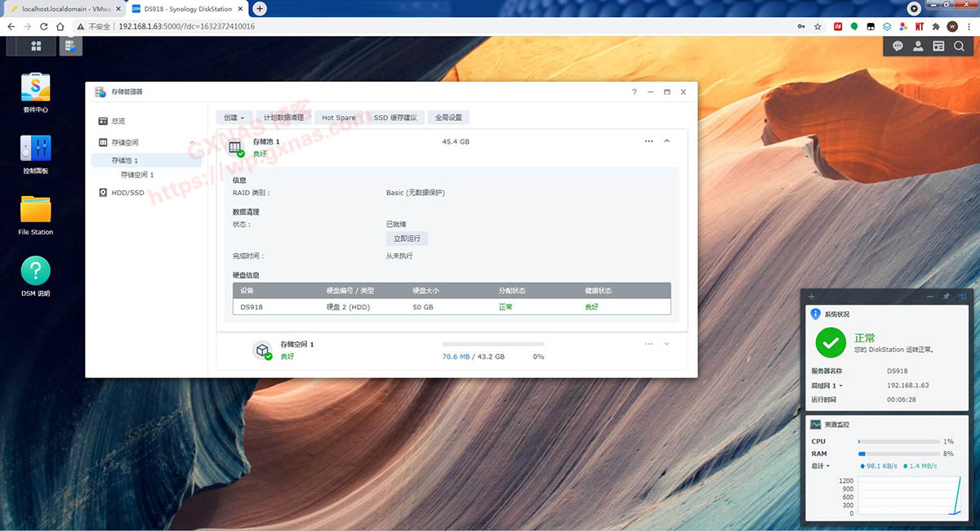Image resolution: width=980 pixels, height=531 pixels.
Task: Open Volume 1 more options ellipsis
Action: pos(648,344)
